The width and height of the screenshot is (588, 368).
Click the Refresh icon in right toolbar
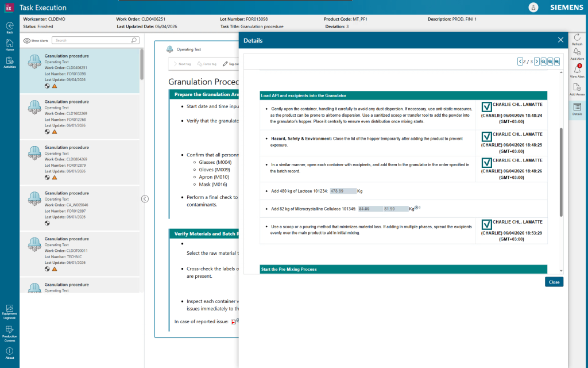coord(577,39)
